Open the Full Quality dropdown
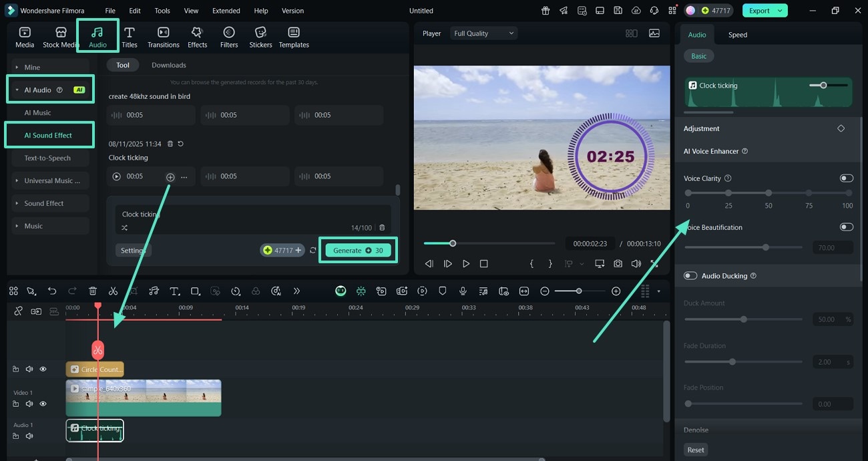Image resolution: width=868 pixels, height=461 pixels. pyautogui.click(x=483, y=33)
